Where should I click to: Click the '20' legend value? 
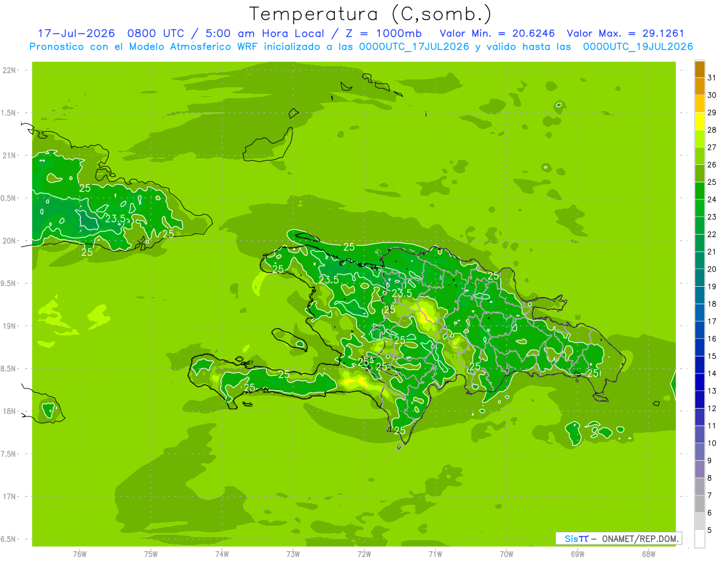712,269
